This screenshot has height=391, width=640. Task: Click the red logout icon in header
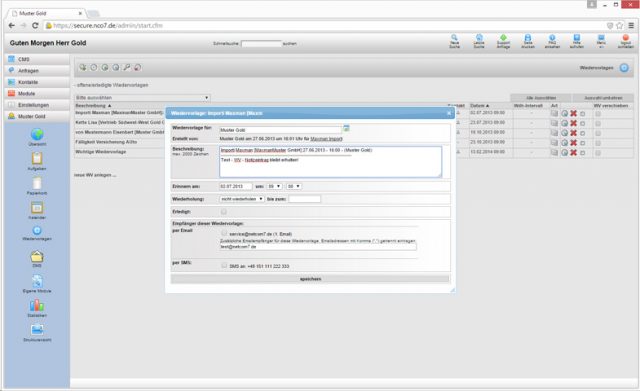(x=626, y=38)
